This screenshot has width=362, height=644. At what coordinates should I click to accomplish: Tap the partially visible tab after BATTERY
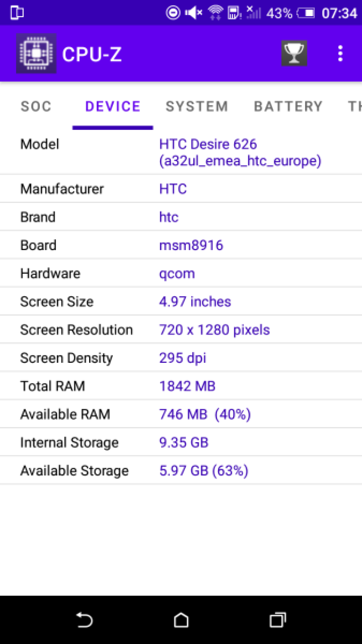coord(355,106)
